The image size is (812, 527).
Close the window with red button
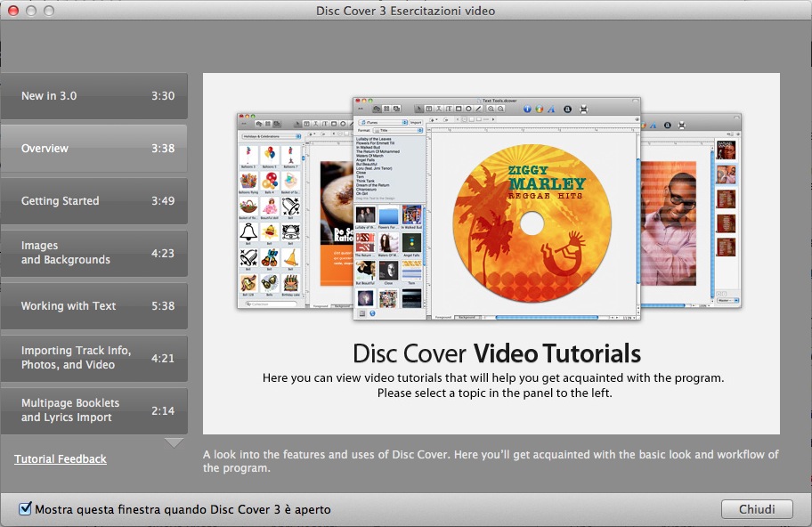[12, 11]
